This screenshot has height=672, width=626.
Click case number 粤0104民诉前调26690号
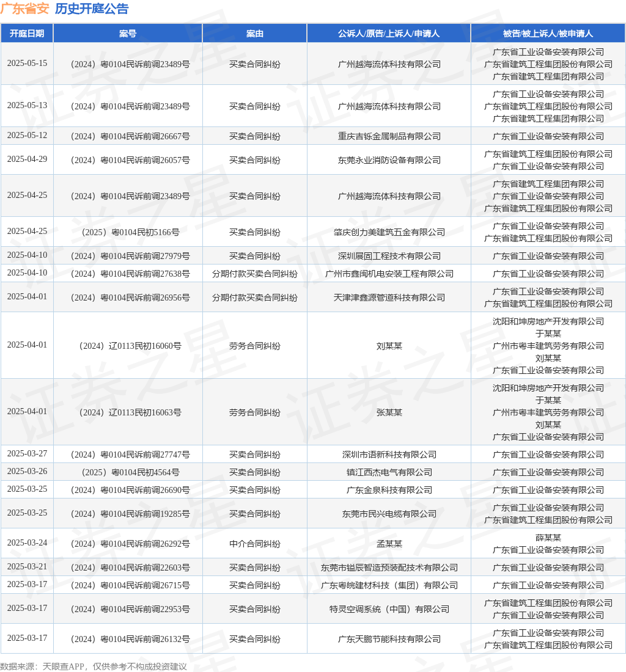pyautogui.click(x=130, y=491)
